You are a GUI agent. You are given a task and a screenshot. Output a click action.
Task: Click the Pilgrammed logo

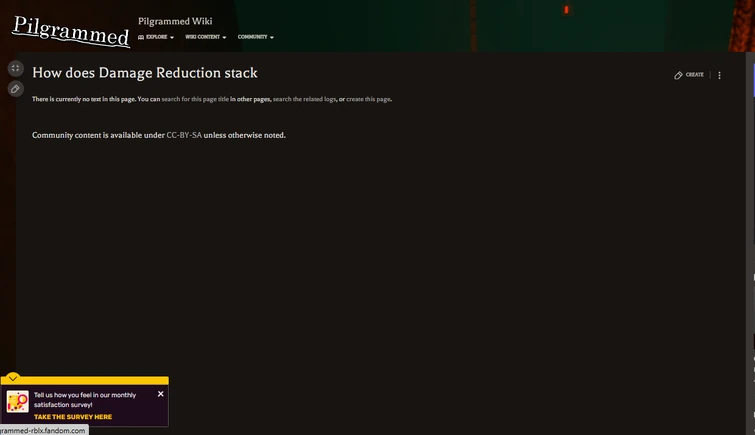coord(71,32)
